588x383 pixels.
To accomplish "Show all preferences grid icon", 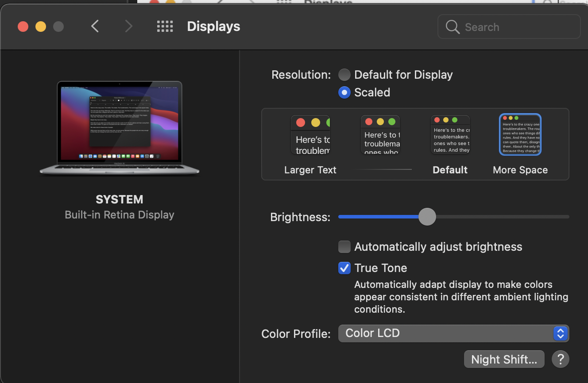I will pyautogui.click(x=165, y=27).
